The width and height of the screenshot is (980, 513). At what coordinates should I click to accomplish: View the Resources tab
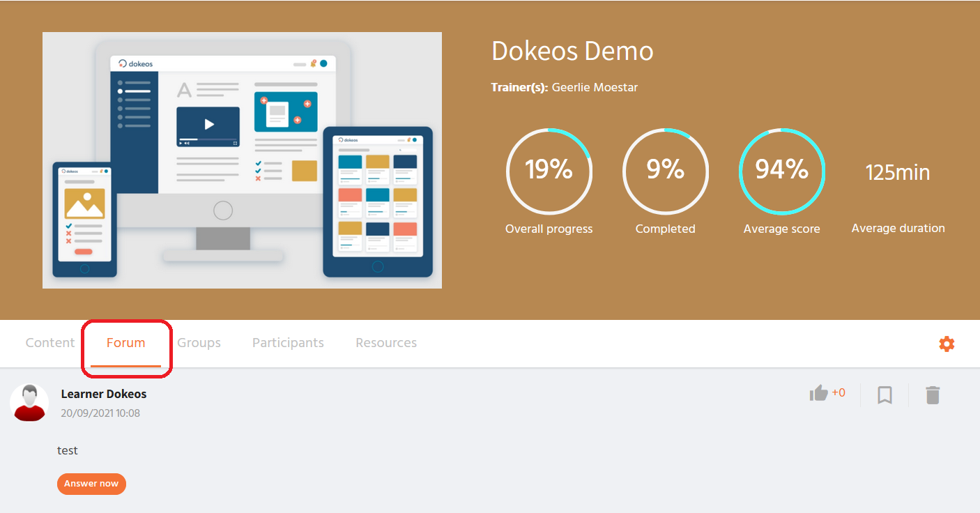pyautogui.click(x=386, y=343)
